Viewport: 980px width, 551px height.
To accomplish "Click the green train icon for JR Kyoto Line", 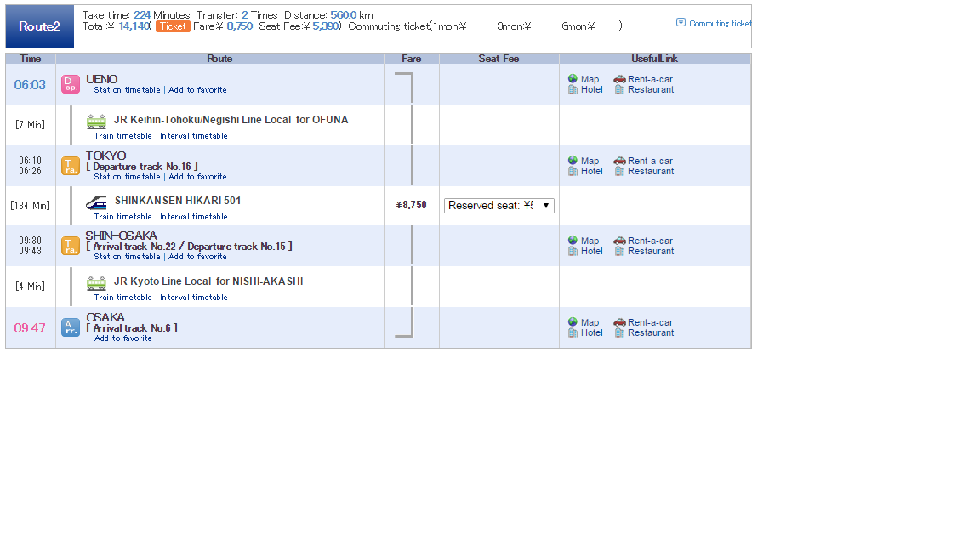I will point(96,283).
